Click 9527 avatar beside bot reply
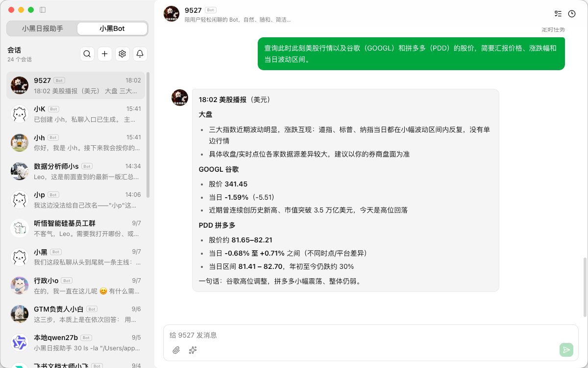 pyautogui.click(x=180, y=97)
